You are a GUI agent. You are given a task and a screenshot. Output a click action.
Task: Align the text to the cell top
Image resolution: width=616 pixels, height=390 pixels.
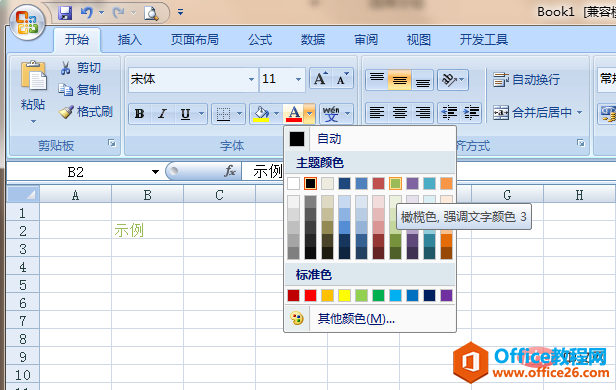click(x=377, y=80)
